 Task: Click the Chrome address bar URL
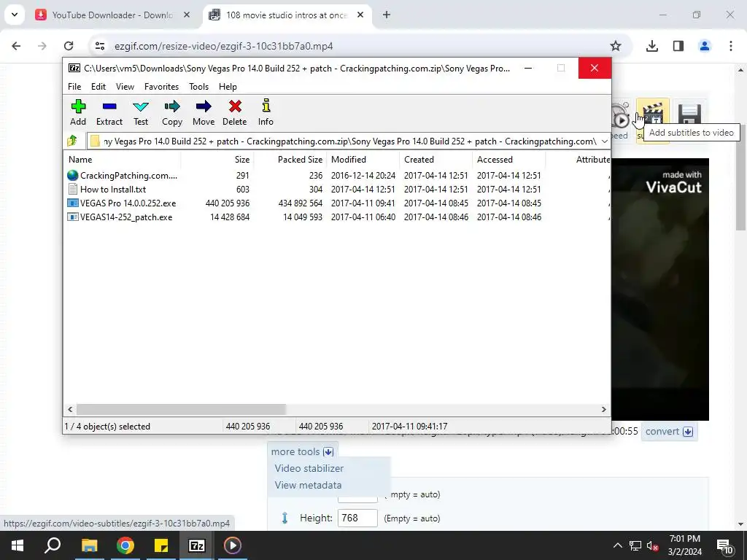click(x=223, y=46)
